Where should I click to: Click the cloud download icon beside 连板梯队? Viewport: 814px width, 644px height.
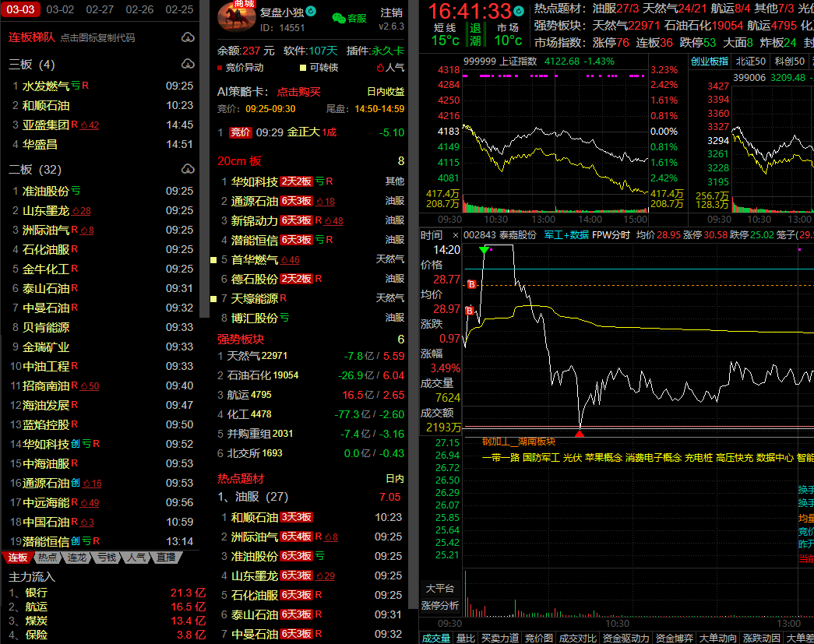pyautogui.click(x=187, y=37)
